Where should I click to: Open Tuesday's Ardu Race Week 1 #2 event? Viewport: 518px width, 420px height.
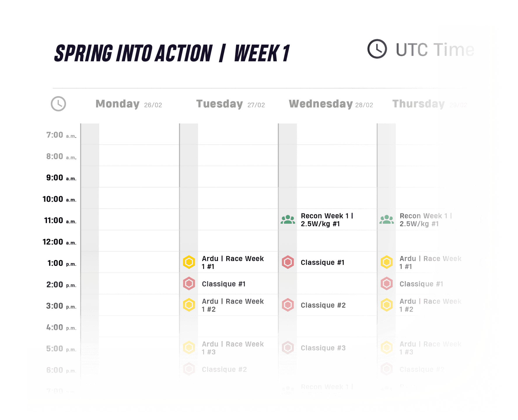pyautogui.click(x=232, y=305)
